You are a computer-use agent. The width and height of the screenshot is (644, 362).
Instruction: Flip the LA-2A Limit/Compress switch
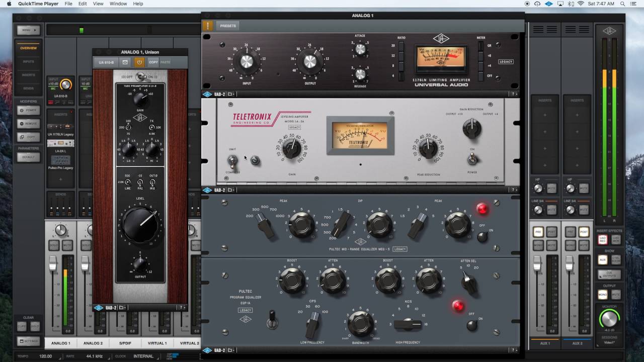(x=232, y=161)
